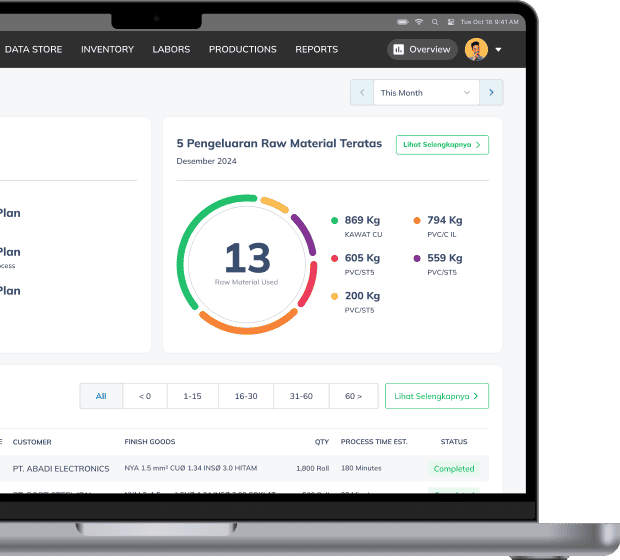Select the "1-15" range filter
Image resolution: width=620 pixels, height=560 pixels.
[x=192, y=396]
